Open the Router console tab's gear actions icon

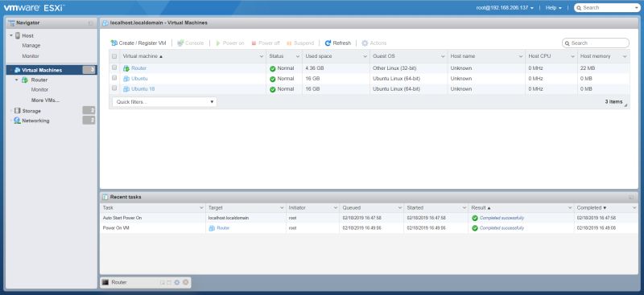177,282
